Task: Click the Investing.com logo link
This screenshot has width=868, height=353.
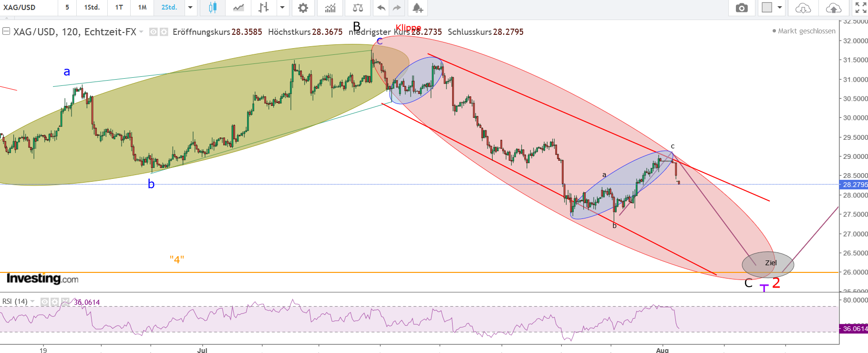Action: 42,279
